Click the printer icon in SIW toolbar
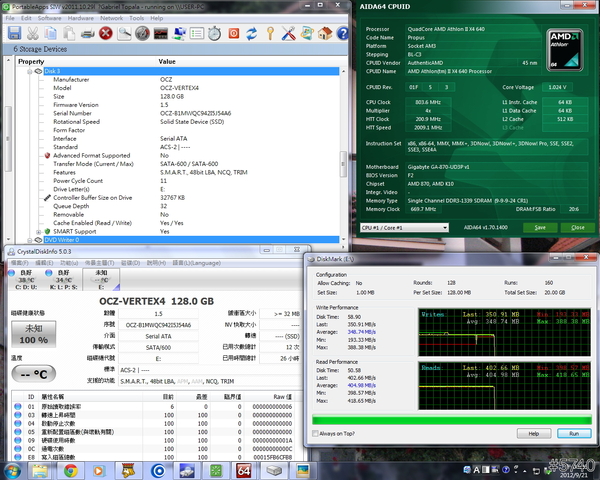Screen dimensions: 600x480 88,34
